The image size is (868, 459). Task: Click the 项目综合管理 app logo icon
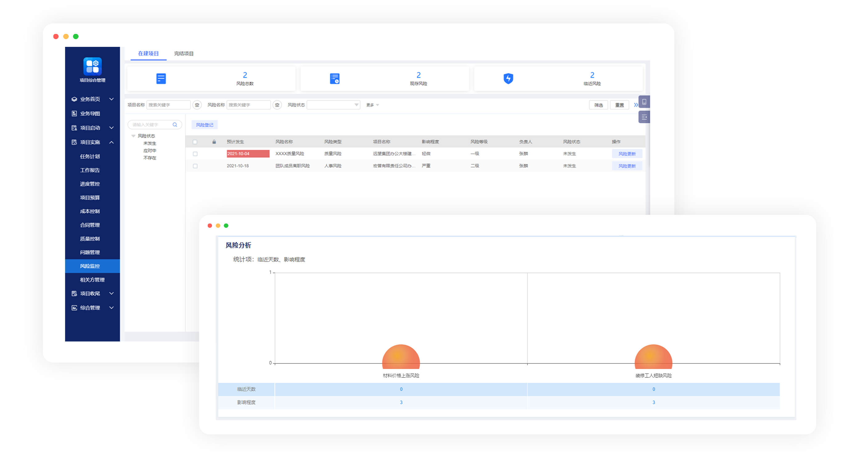click(x=92, y=66)
